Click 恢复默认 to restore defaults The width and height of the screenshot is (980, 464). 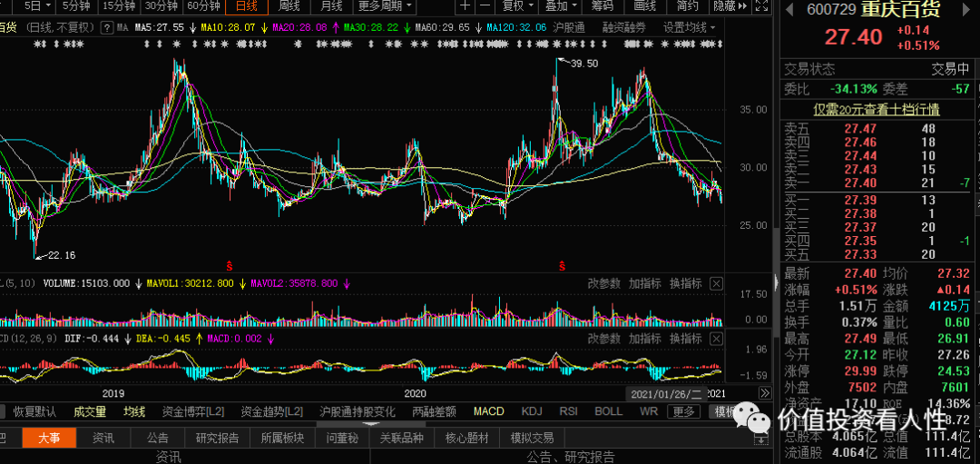[x=35, y=411]
